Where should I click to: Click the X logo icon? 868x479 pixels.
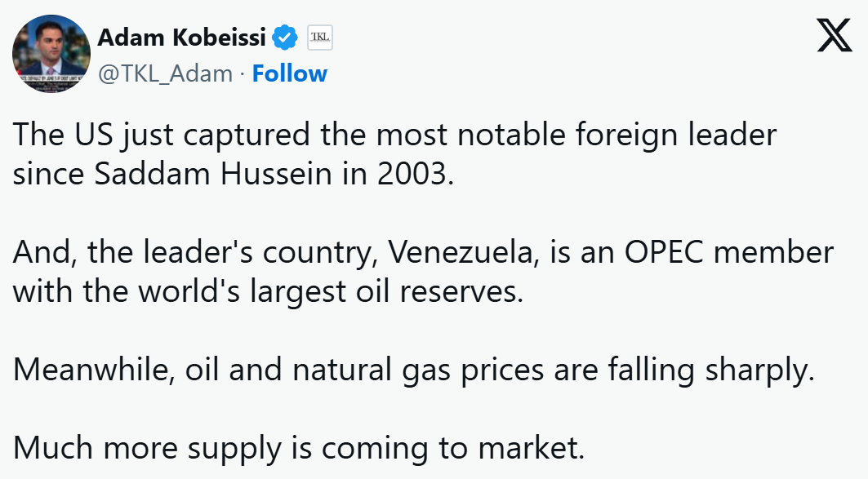834,38
